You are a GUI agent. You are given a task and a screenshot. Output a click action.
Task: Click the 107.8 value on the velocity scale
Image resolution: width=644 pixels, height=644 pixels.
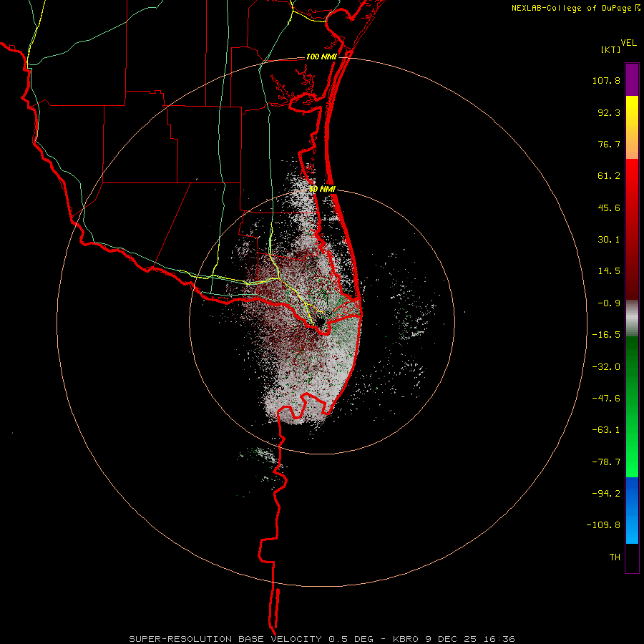pyautogui.click(x=606, y=80)
